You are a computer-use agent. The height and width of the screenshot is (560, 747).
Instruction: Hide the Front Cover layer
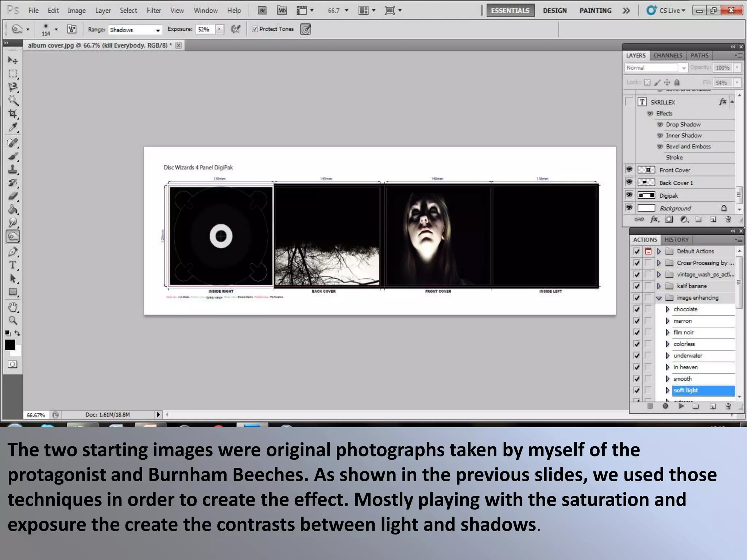[x=629, y=170]
